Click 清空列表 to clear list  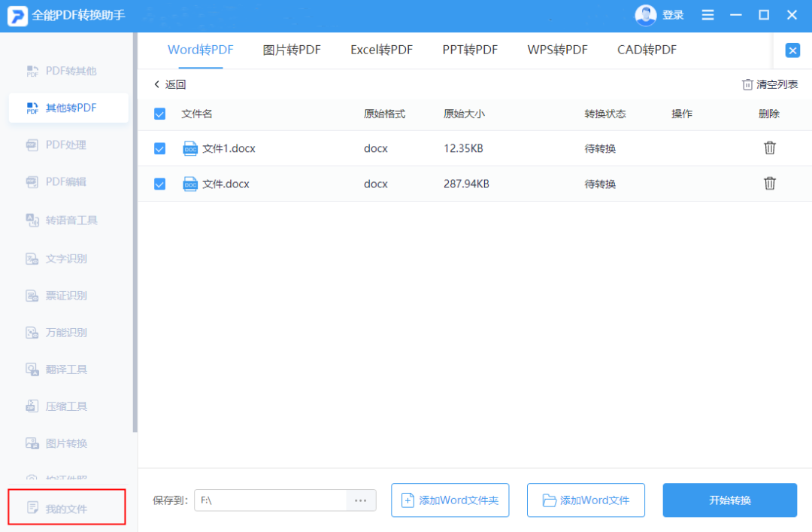[x=770, y=84]
